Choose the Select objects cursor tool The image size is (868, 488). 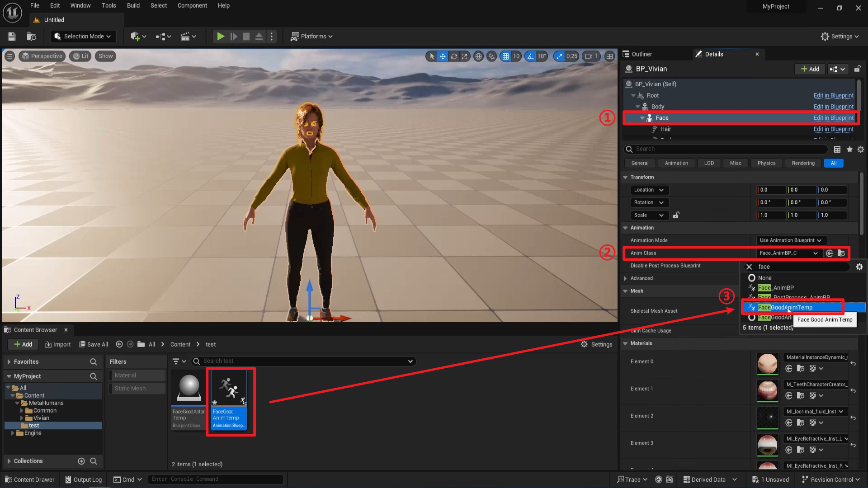(x=432, y=56)
